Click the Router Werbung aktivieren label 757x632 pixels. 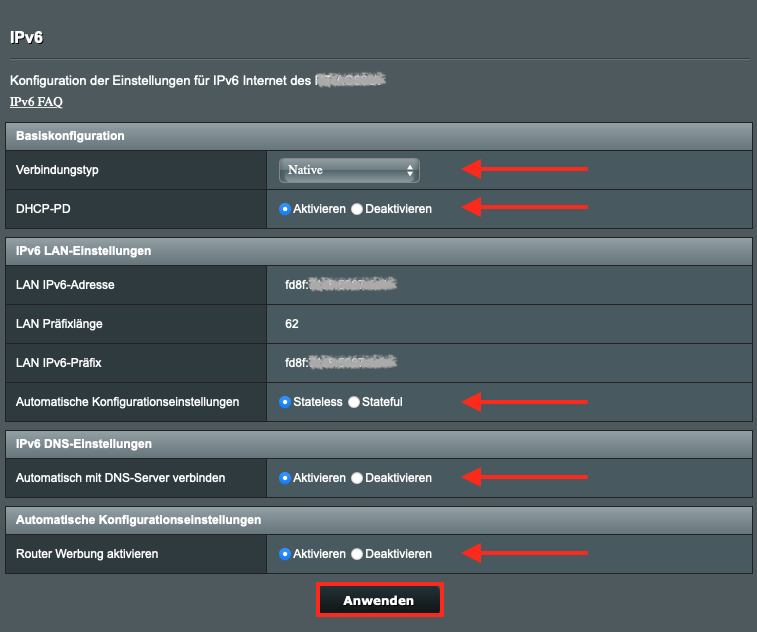[x=87, y=554]
